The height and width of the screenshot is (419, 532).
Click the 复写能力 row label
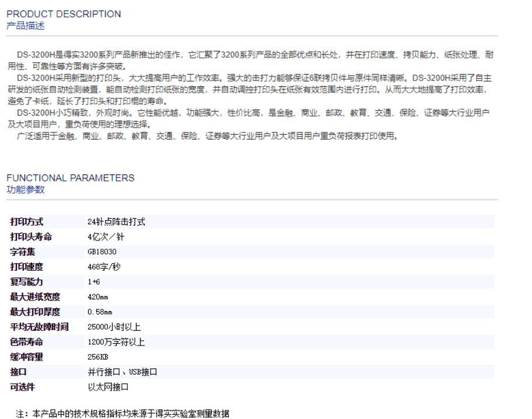pyautogui.click(x=27, y=282)
